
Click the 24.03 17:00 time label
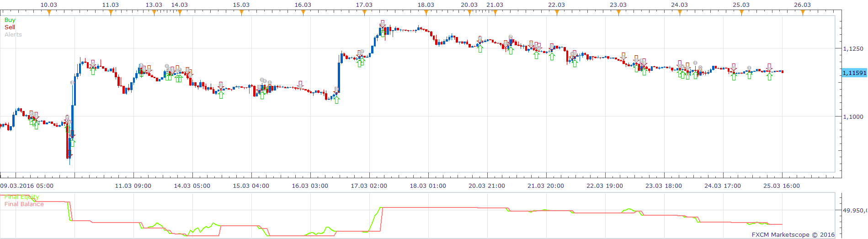pos(723,186)
